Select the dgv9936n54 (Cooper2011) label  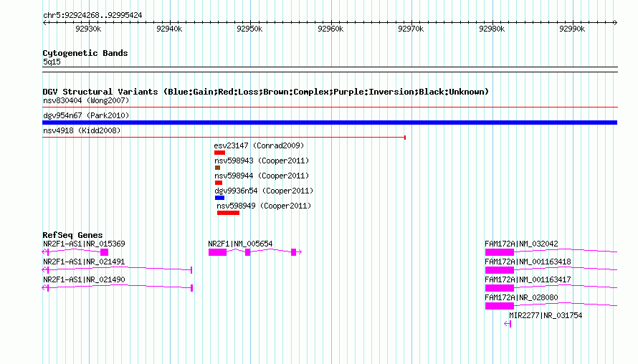tap(264, 191)
